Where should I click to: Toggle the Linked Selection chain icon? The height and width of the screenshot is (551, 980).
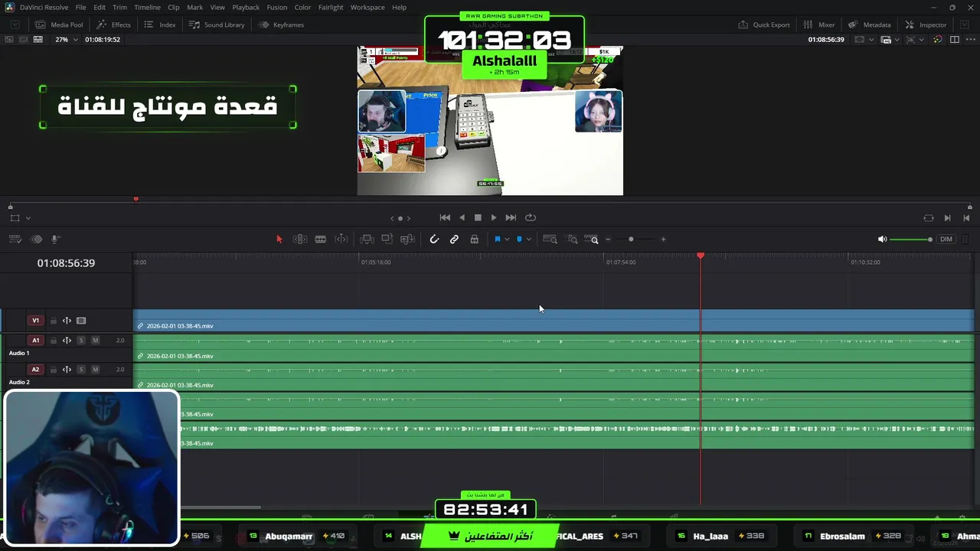click(454, 240)
